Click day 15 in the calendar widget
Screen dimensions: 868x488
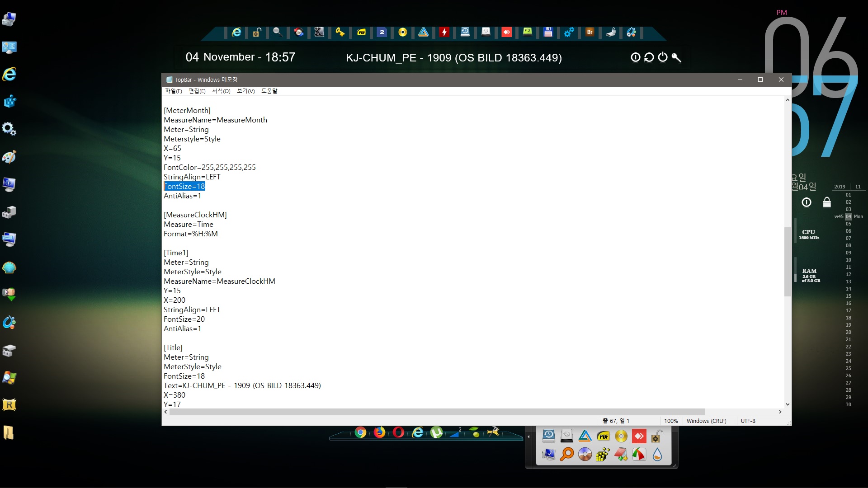click(848, 296)
